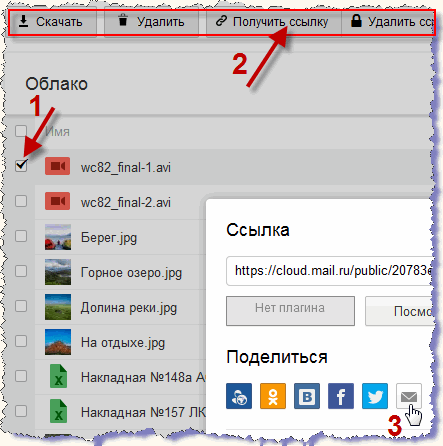Click Получить ссылку toolbar button
The height and width of the screenshot is (446, 443).
point(273,22)
